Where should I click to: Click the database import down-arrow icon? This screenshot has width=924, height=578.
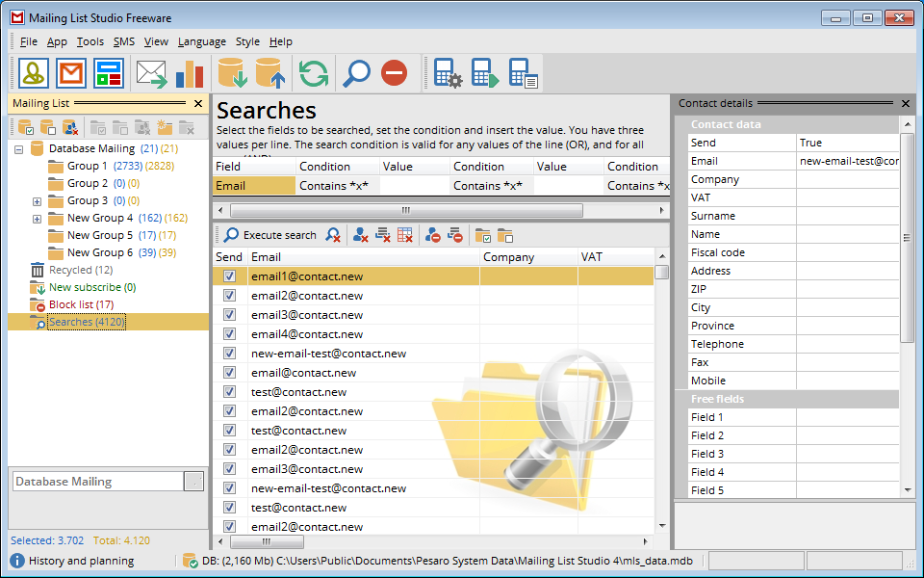pos(232,73)
